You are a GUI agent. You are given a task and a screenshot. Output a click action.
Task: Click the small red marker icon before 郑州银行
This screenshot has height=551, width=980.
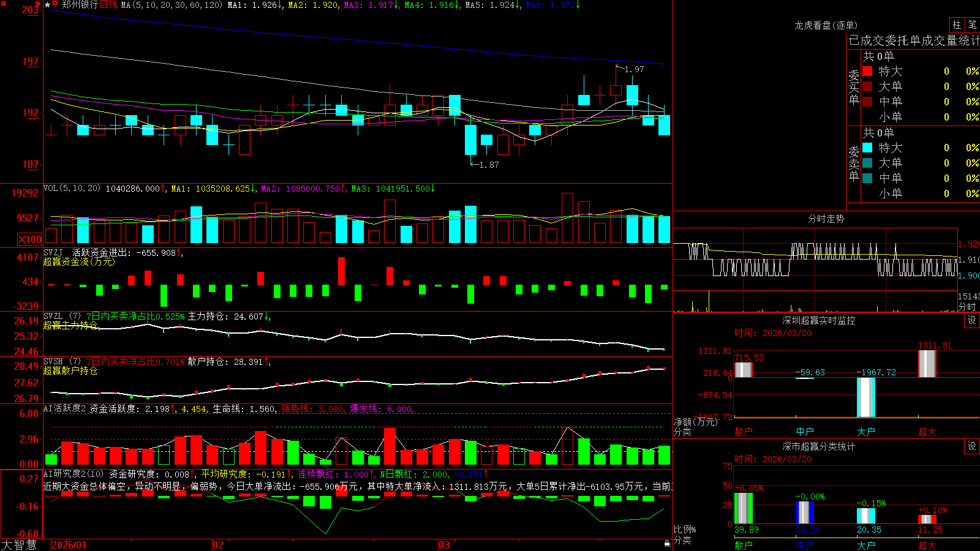[55, 4]
